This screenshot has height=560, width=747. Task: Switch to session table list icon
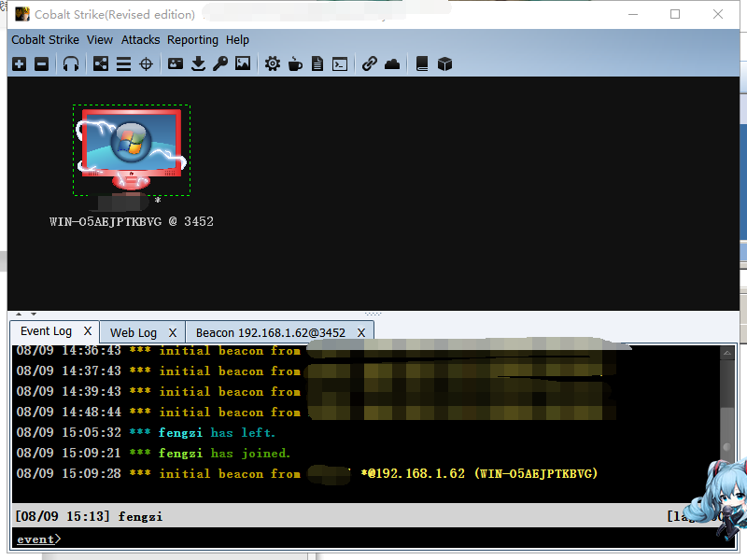tap(123, 63)
